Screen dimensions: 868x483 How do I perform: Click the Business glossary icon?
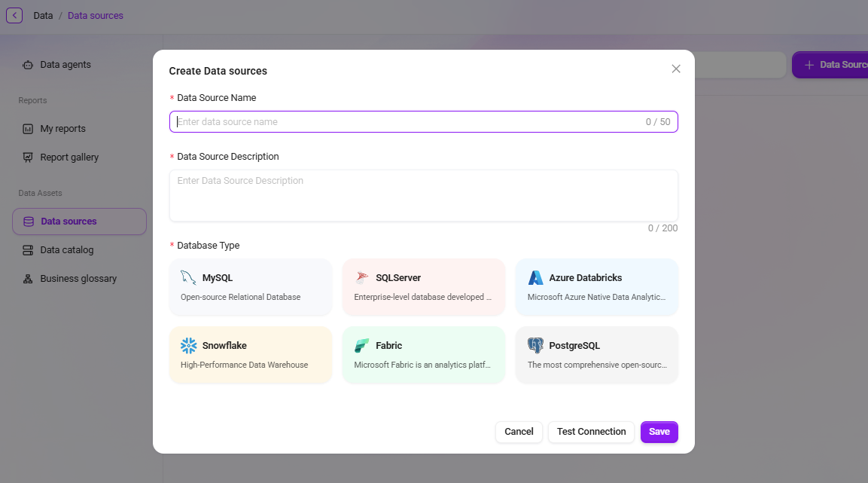pyautogui.click(x=28, y=279)
